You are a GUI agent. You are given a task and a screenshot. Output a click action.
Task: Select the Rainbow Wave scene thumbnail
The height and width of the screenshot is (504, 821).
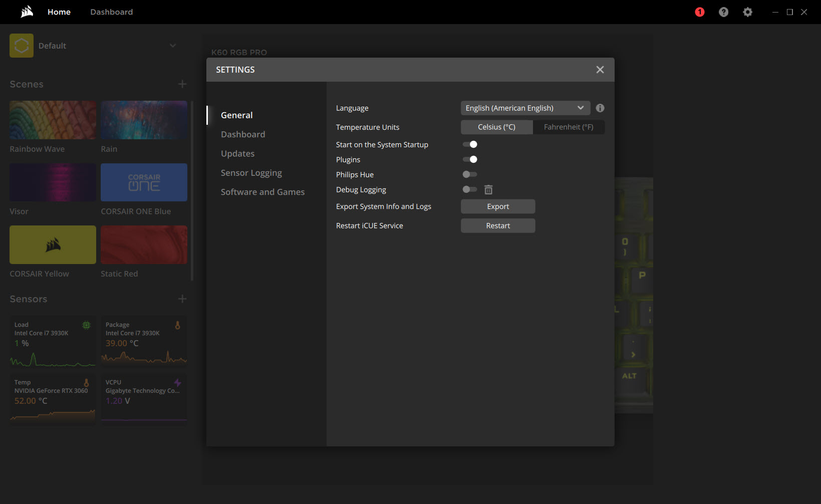[53, 120]
